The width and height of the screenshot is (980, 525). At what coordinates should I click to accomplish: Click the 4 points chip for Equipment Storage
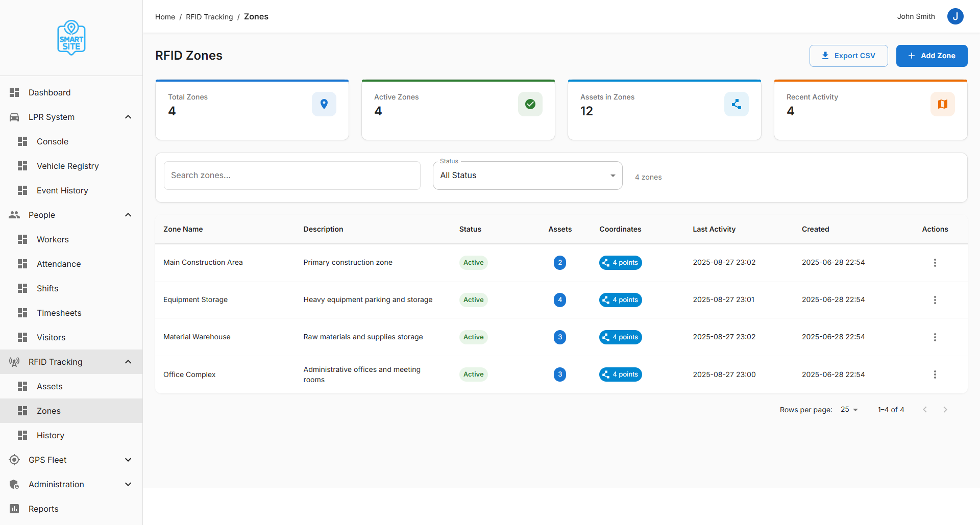[620, 300]
